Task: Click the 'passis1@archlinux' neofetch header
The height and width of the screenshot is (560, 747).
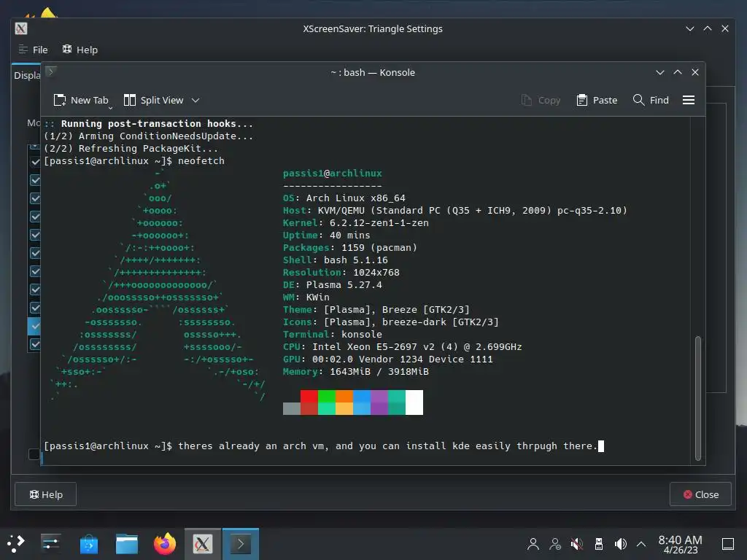Action: 332,174
